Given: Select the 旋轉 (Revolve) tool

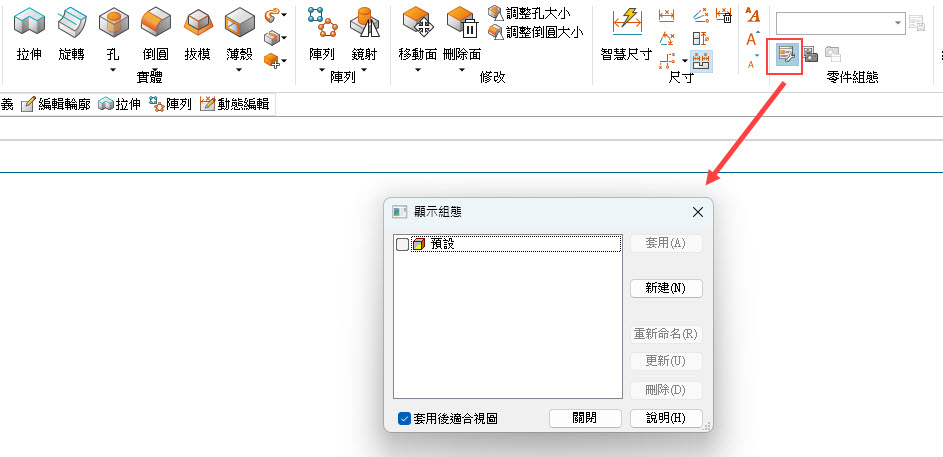Looking at the screenshot, I should tap(71, 33).
